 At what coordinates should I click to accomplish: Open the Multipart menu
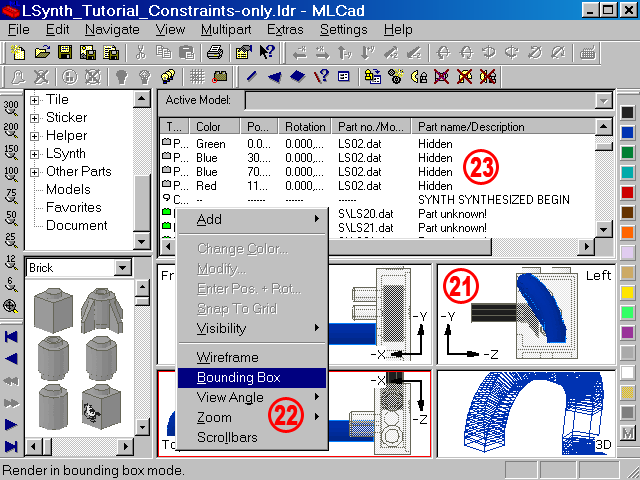click(226, 29)
